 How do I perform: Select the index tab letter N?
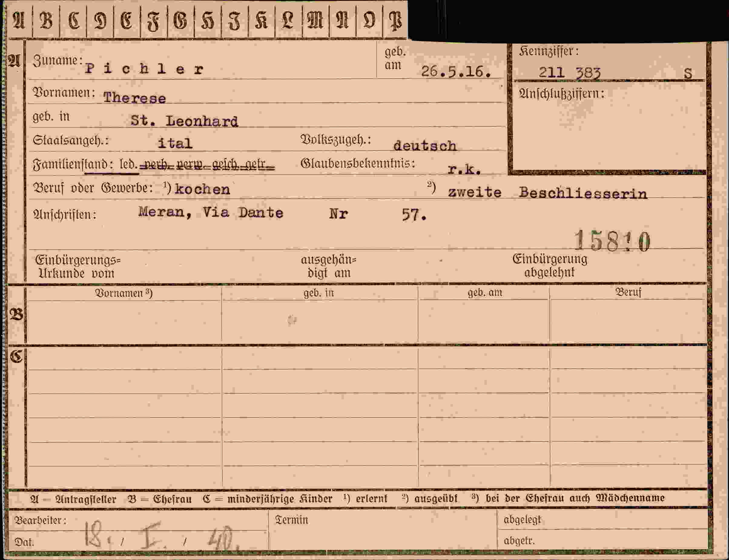coord(342,20)
